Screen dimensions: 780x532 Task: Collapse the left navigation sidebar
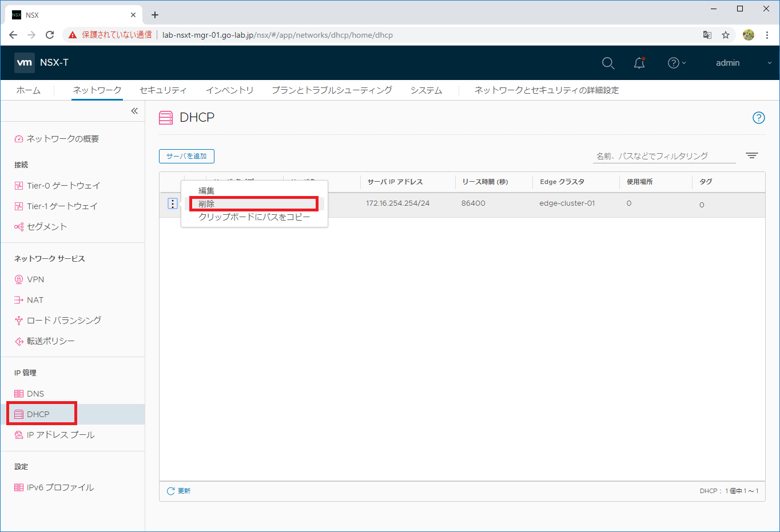tap(134, 111)
